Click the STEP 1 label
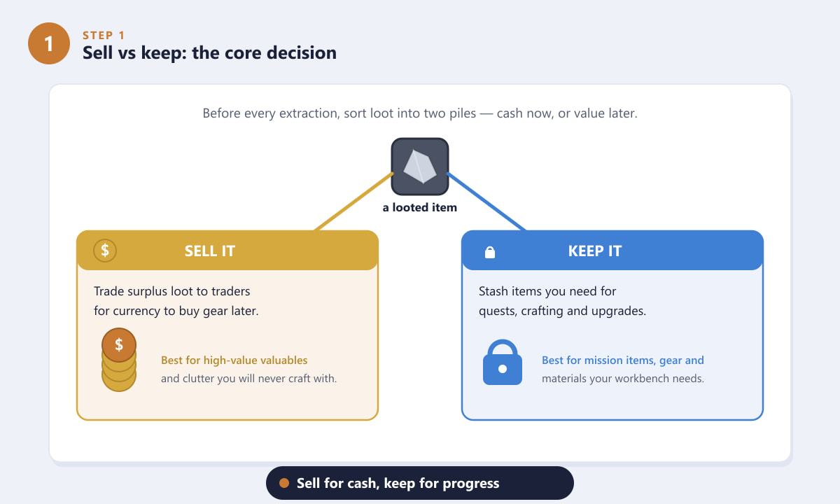Screen dimensions: 840x504 tap(103, 35)
